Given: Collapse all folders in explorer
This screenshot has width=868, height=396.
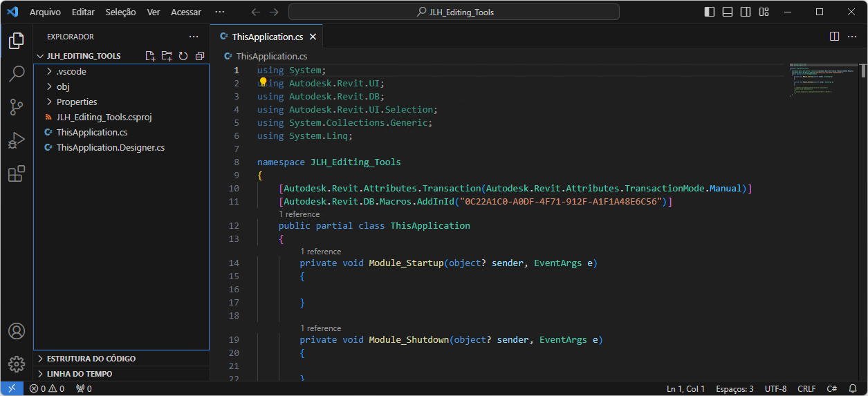Looking at the screenshot, I should click(x=200, y=56).
